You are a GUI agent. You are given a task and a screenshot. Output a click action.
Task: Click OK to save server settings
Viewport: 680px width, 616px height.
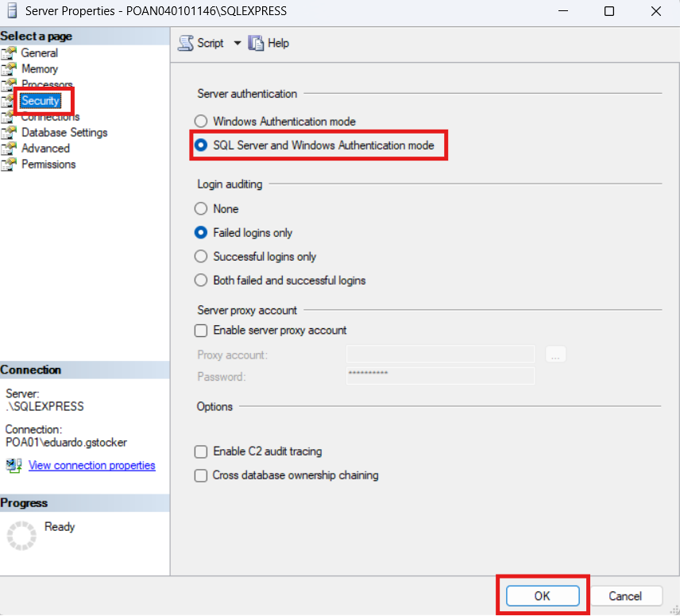tap(543, 595)
